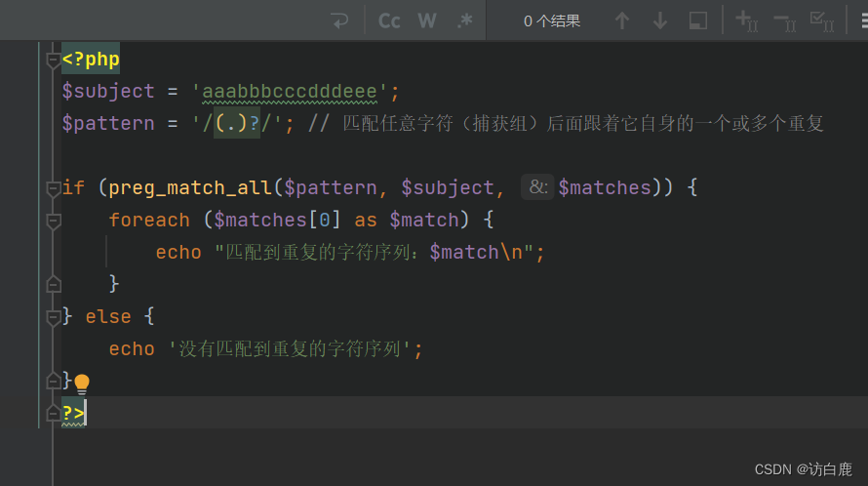Toggle Regex (.*) search option
This screenshot has height=486, width=868.
[x=465, y=21]
